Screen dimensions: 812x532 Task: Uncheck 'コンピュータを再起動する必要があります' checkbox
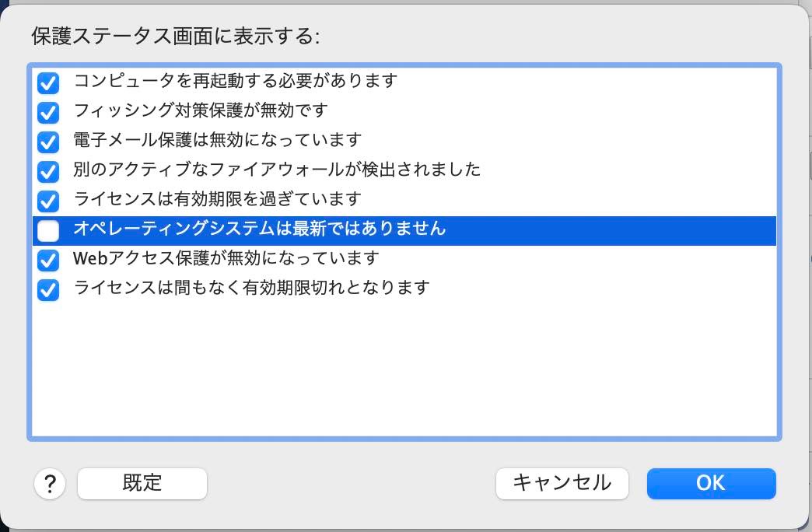pyautogui.click(x=48, y=82)
